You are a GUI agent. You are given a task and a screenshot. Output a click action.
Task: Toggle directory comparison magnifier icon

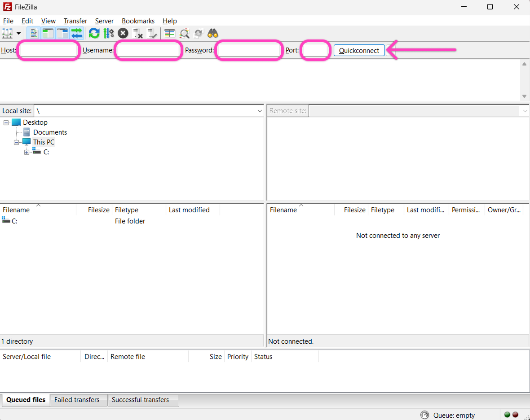tap(184, 33)
